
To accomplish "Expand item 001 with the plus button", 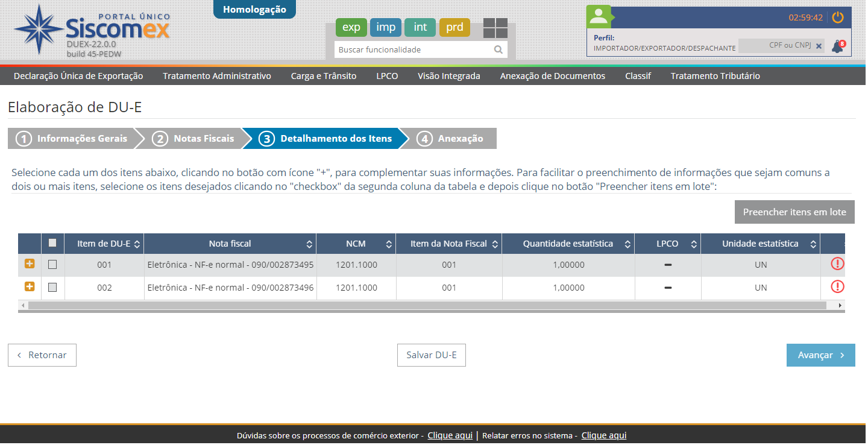I will [x=29, y=264].
